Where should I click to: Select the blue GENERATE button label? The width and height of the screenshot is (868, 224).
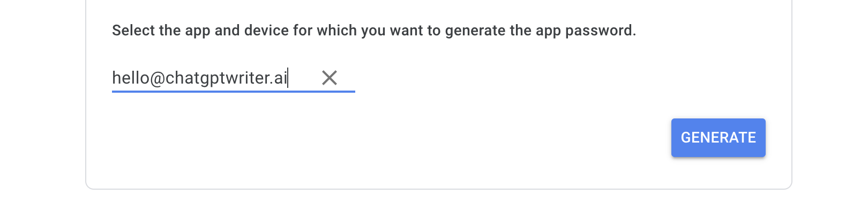(x=718, y=138)
